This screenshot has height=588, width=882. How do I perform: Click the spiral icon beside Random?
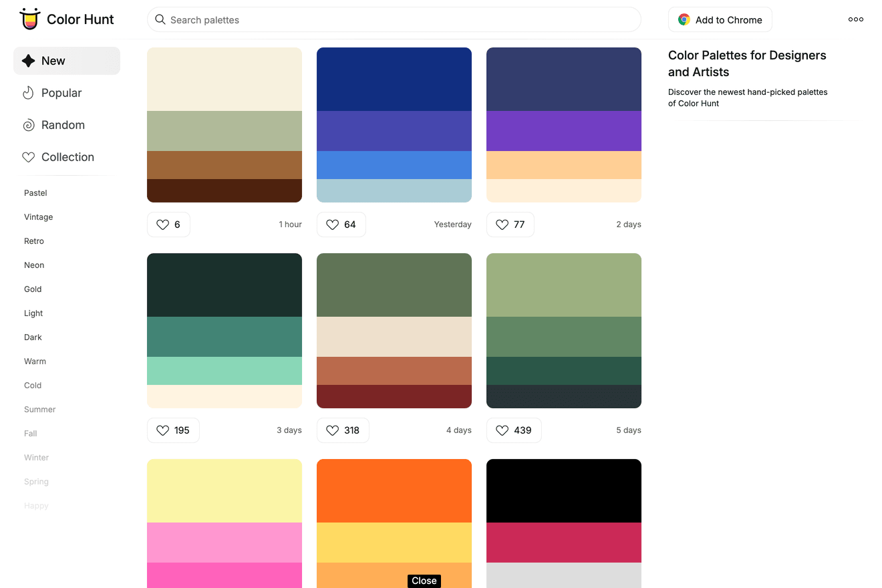28,125
